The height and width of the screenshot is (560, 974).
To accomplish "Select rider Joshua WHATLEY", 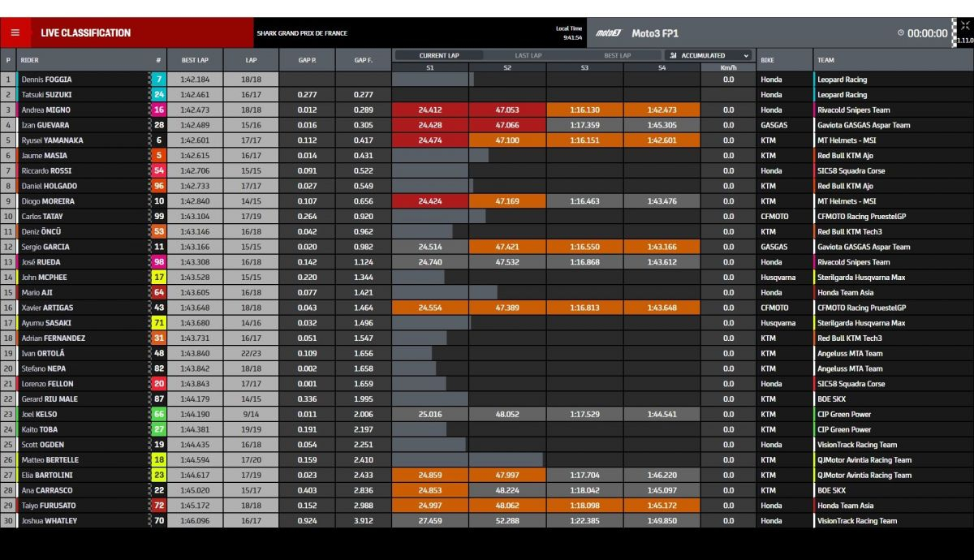I will 49,521.
